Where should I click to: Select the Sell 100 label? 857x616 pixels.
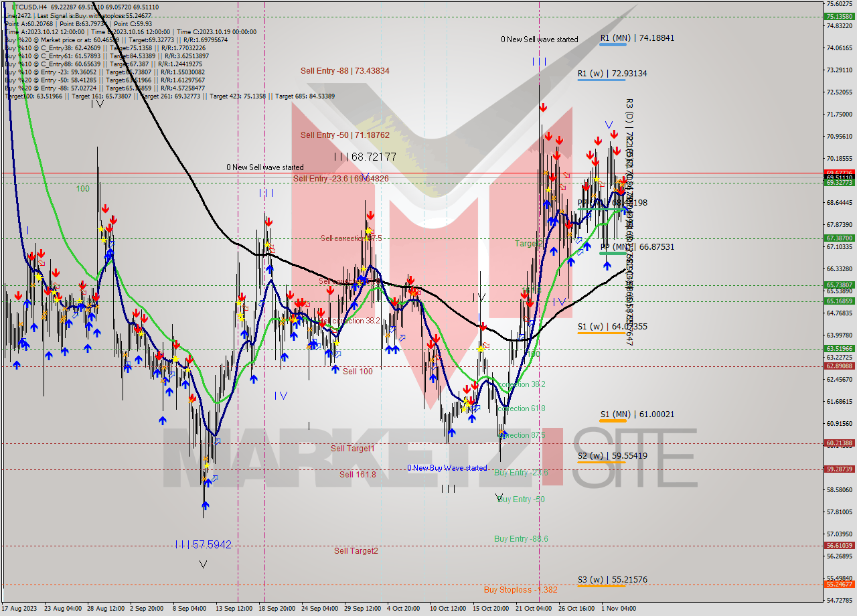click(358, 372)
